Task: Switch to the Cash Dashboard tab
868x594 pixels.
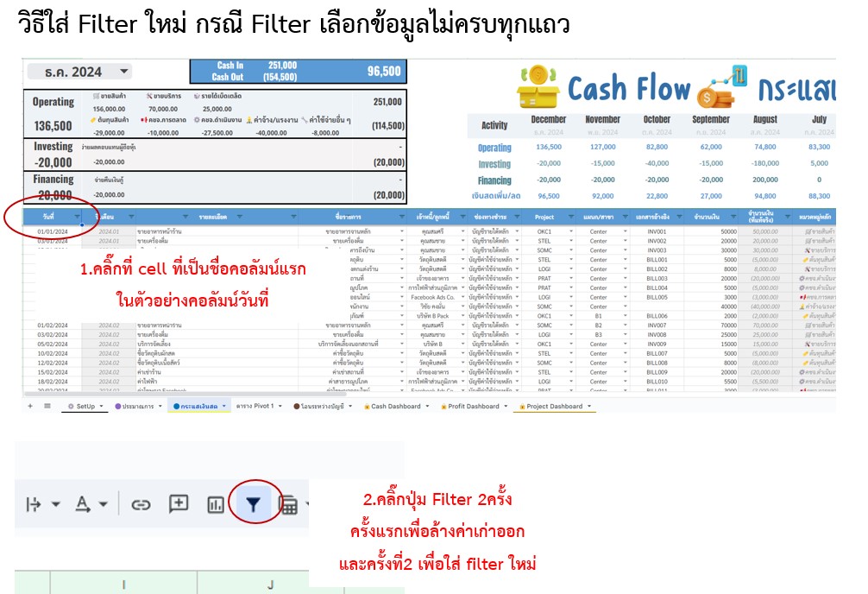Action: coord(394,406)
